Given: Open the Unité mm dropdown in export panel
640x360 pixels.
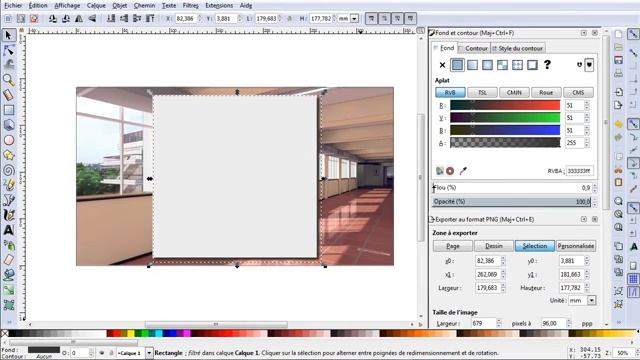Looking at the screenshot, I should (591, 300).
